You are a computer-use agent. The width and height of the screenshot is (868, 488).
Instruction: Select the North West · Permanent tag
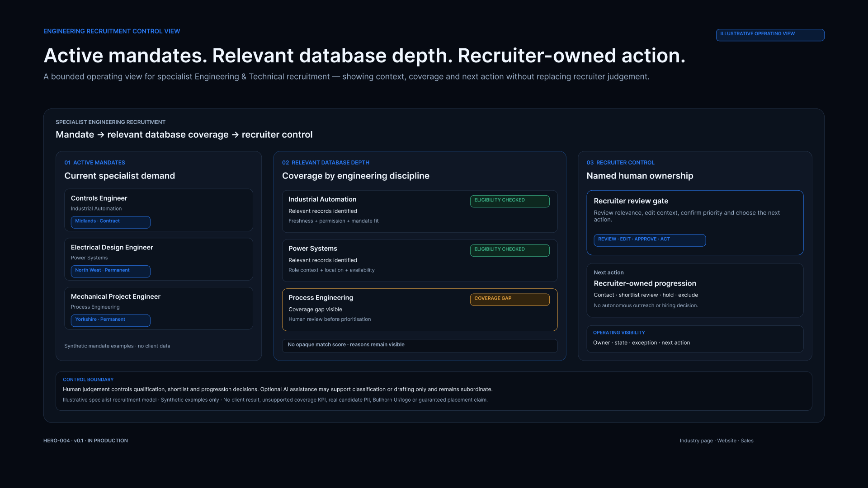coord(111,271)
